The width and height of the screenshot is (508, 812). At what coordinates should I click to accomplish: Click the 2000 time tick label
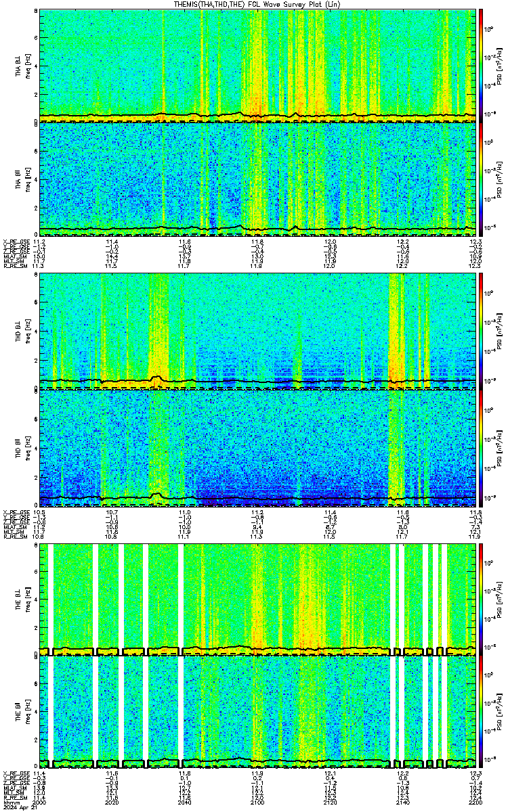click(x=39, y=803)
